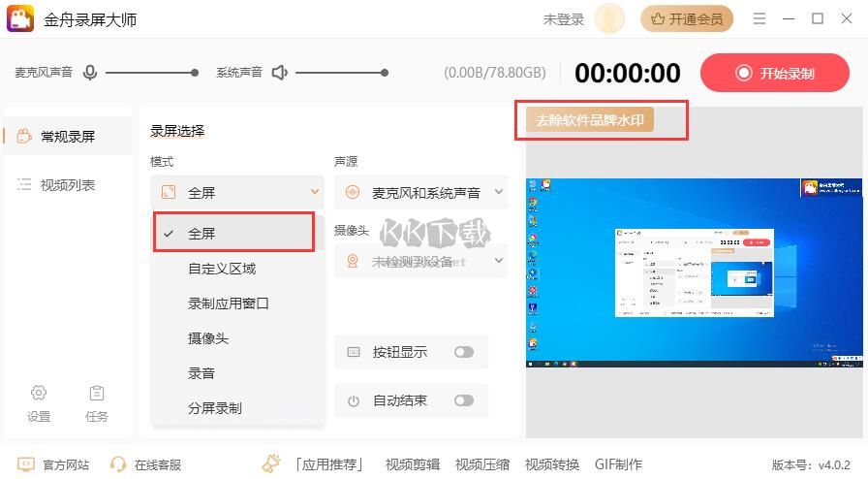This screenshot has width=868, height=479.
Task: Click the 00:00:00 timer display
Action: pyautogui.click(x=628, y=73)
